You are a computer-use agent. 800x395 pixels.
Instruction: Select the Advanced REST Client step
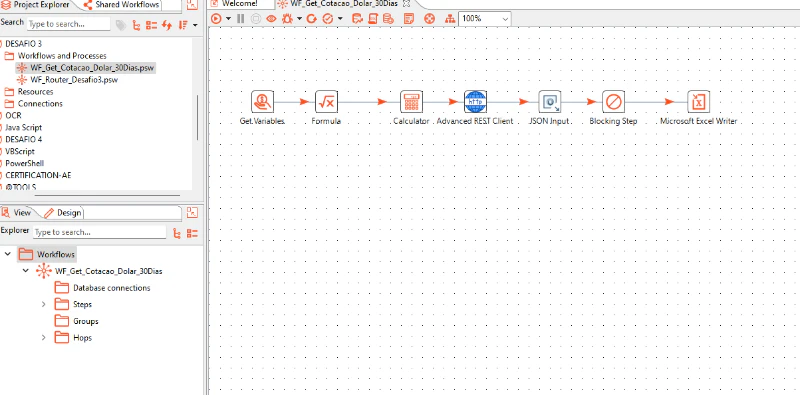tap(476, 102)
